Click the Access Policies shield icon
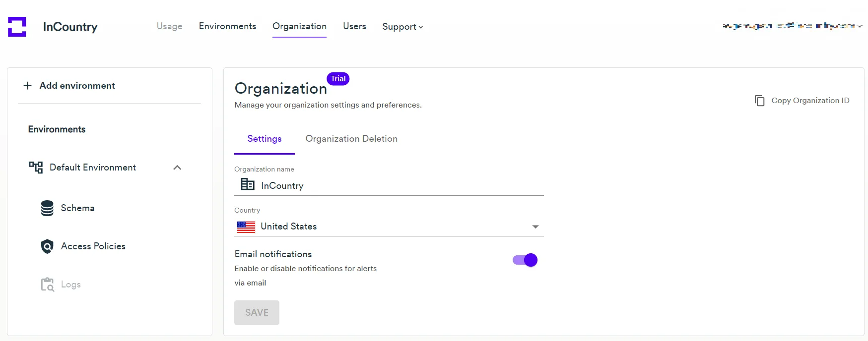 pos(47,246)
